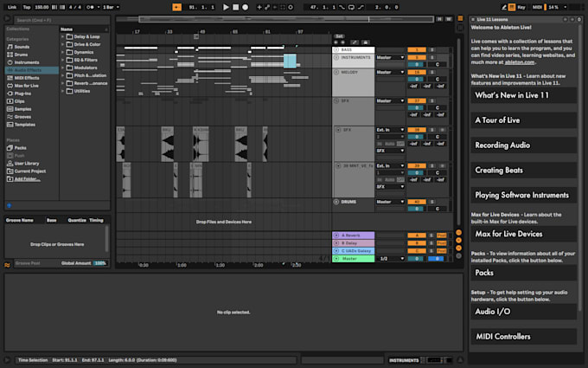588x368 pixels.
Task: Stop playback with the Stop button
Action: pyautogui.click(x=235, y=7)
